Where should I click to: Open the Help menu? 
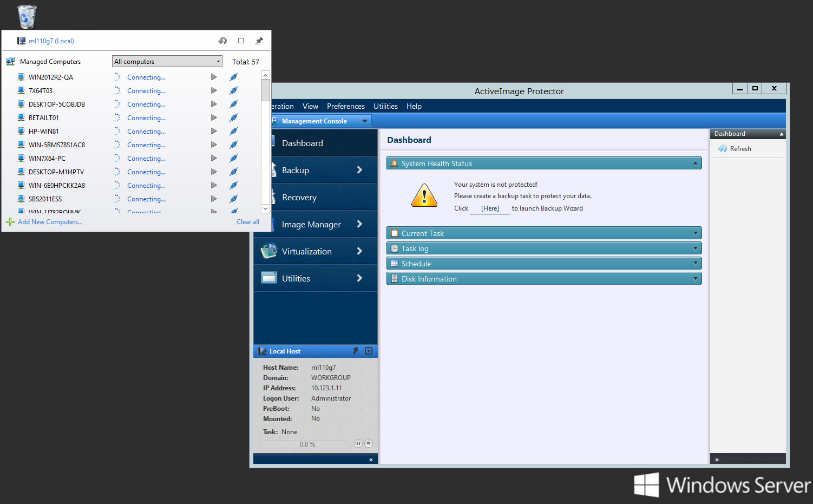414,106
